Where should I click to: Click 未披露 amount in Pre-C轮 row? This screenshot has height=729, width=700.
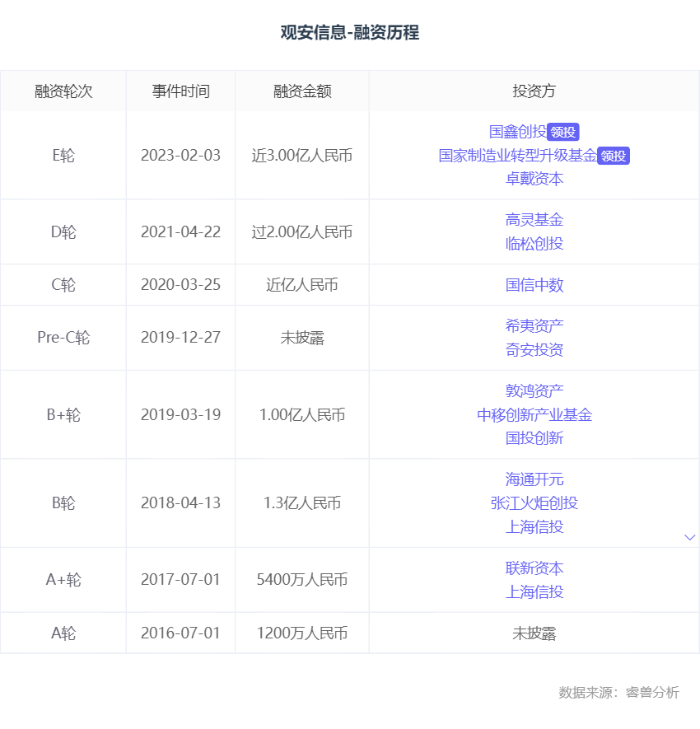point(302,337)
